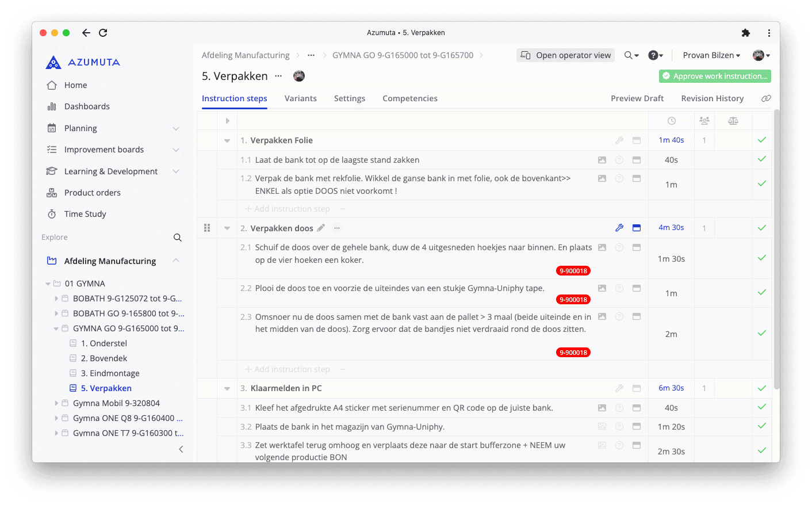This screenshot has width=812, height=505.
Task: Click the pencil edit icon next to Verpakken doos
Action: (321, 228)
